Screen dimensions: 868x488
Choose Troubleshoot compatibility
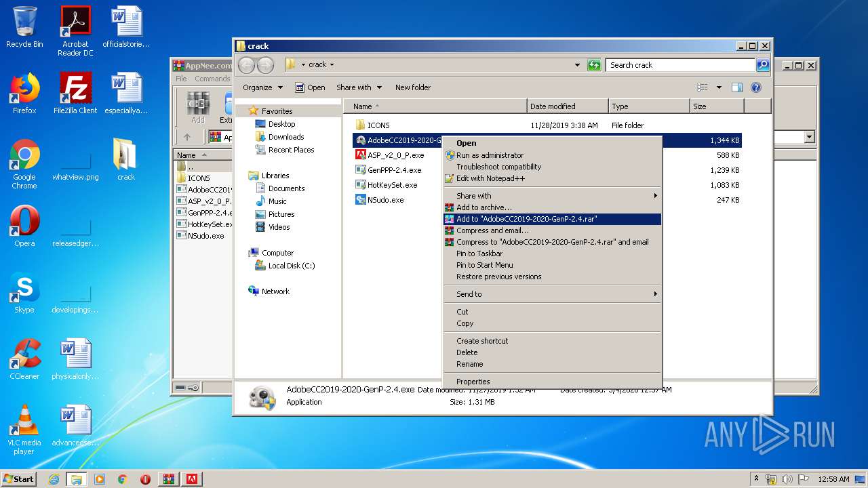coord(552,167)
